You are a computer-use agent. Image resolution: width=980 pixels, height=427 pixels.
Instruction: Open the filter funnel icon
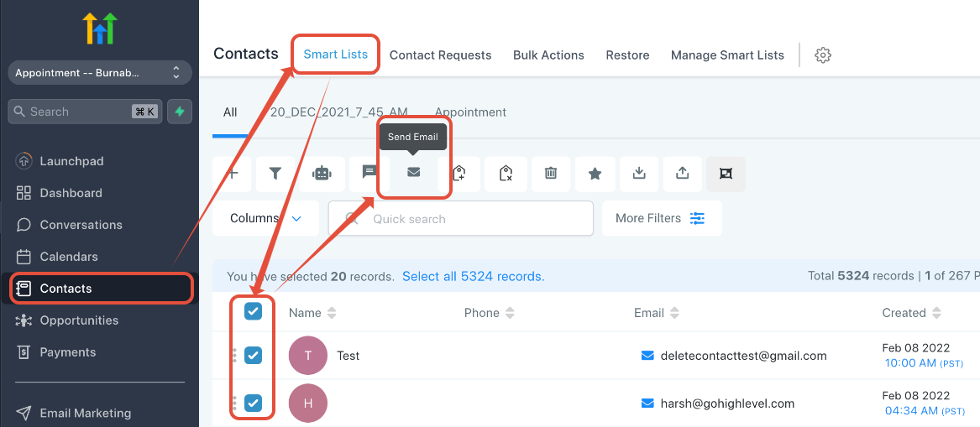275,174
